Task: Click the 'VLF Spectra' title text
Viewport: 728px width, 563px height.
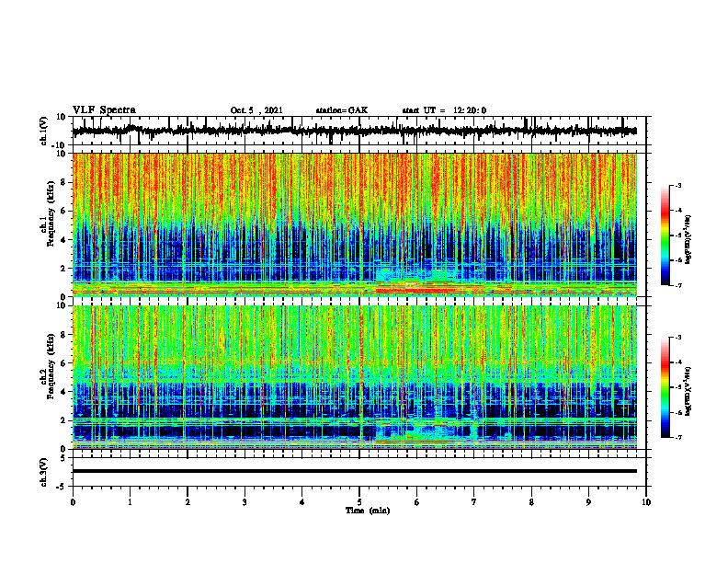Action: (x=104, y=110)
